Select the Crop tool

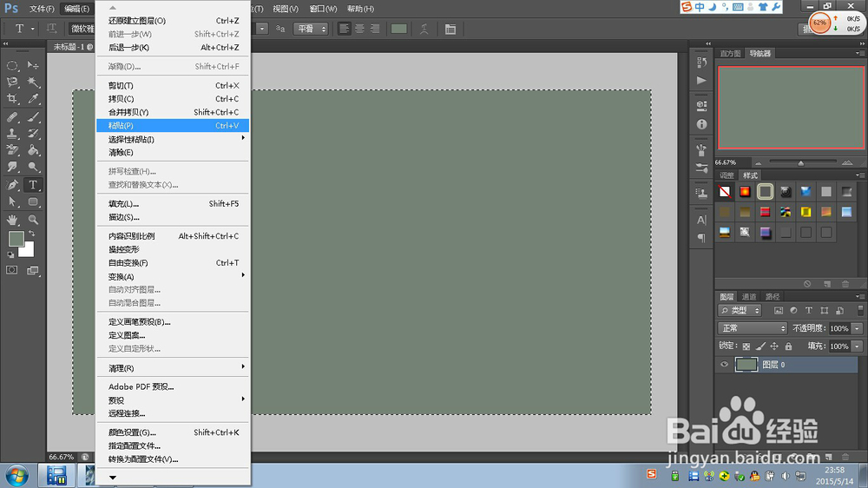(x=12, y=99)
